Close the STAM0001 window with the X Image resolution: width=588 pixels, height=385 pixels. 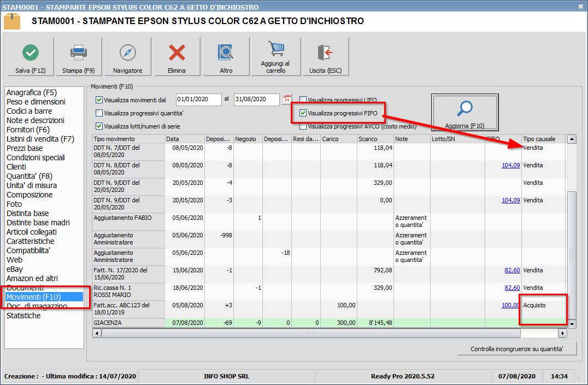pos(580,6)
